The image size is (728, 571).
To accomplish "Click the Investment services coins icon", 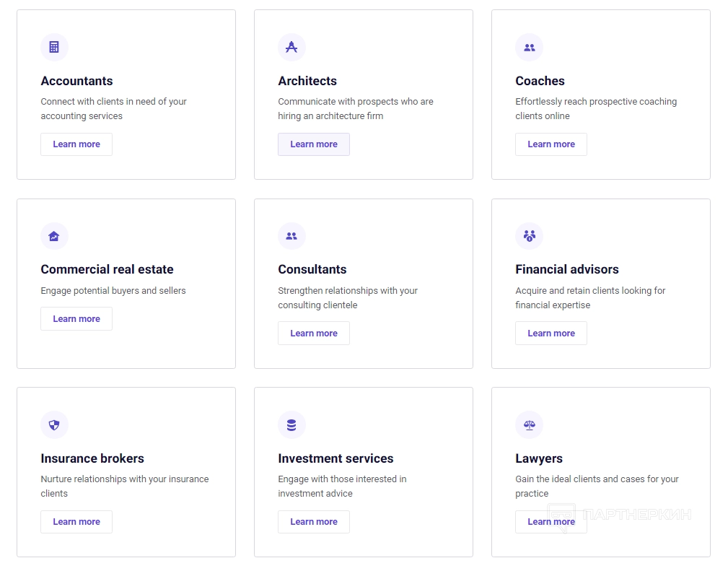I will pyautogui.click(x=291, y=425).
